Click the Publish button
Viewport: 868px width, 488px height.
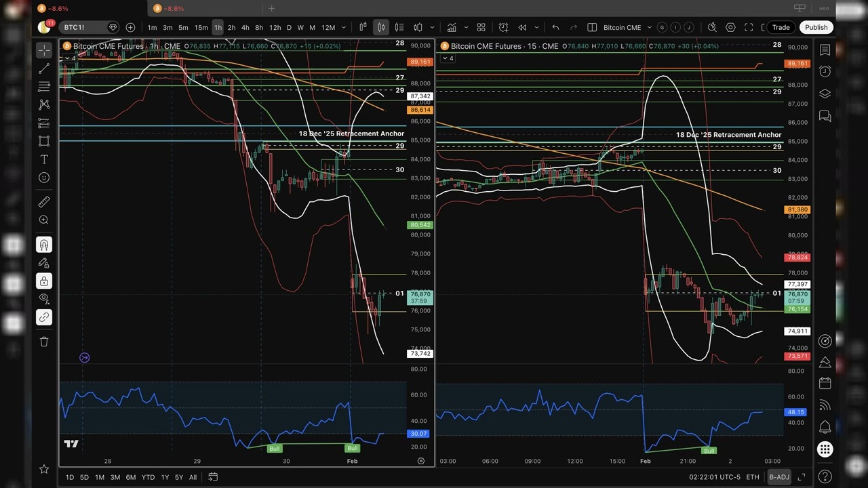(x=816, y=27)
